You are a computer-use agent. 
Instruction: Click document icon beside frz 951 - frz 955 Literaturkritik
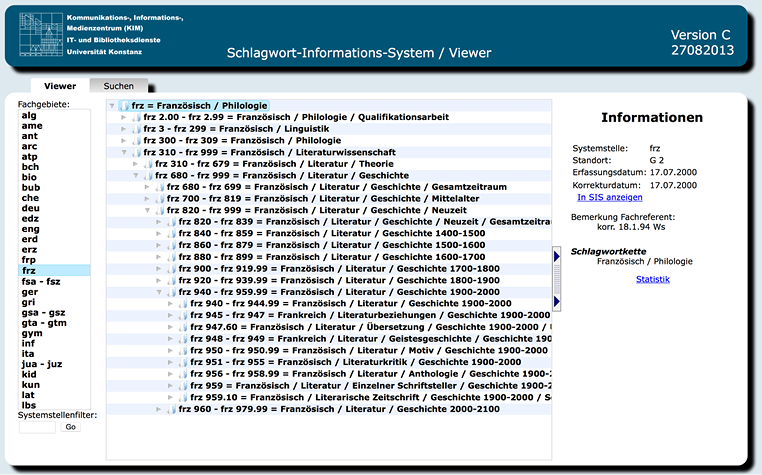(x=183, y=362)
